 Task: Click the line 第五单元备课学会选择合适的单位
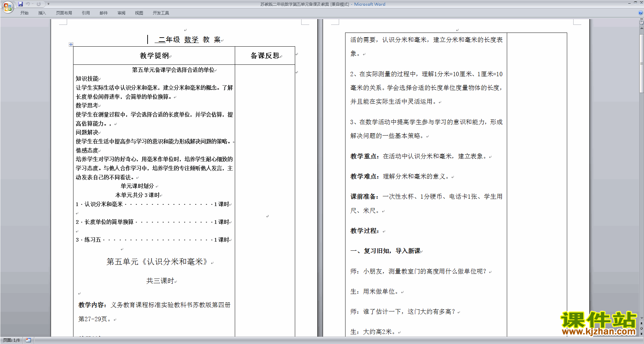point(173,70)
